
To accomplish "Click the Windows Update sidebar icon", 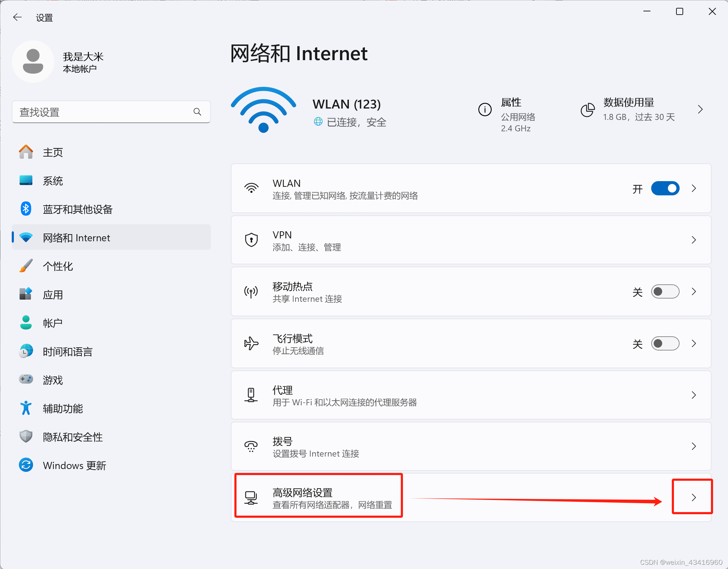I will click(x=26, y=465).
